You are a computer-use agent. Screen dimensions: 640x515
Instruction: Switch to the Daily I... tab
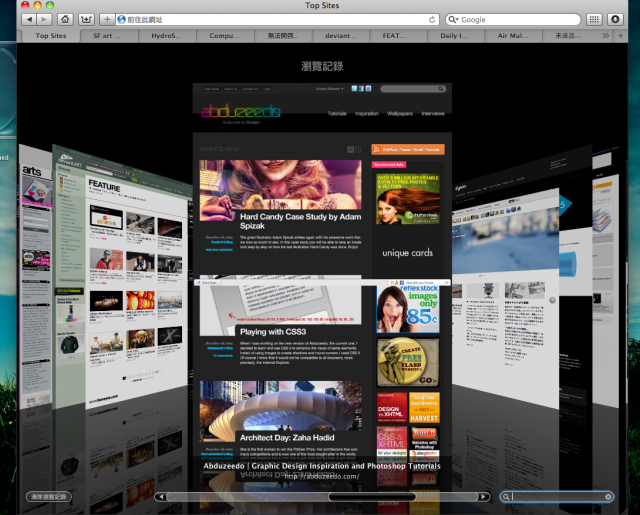(454, 36)
